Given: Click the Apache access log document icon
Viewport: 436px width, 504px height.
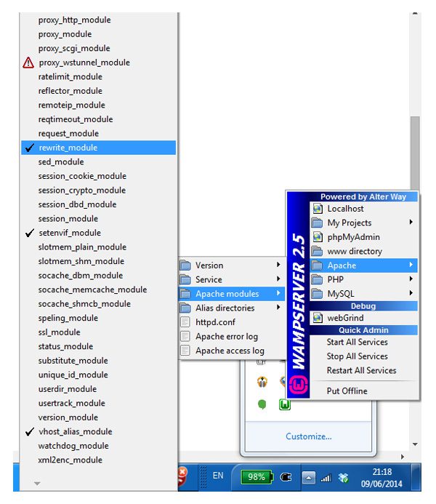Looking at the screenshot, I should [x=185, y=351].
